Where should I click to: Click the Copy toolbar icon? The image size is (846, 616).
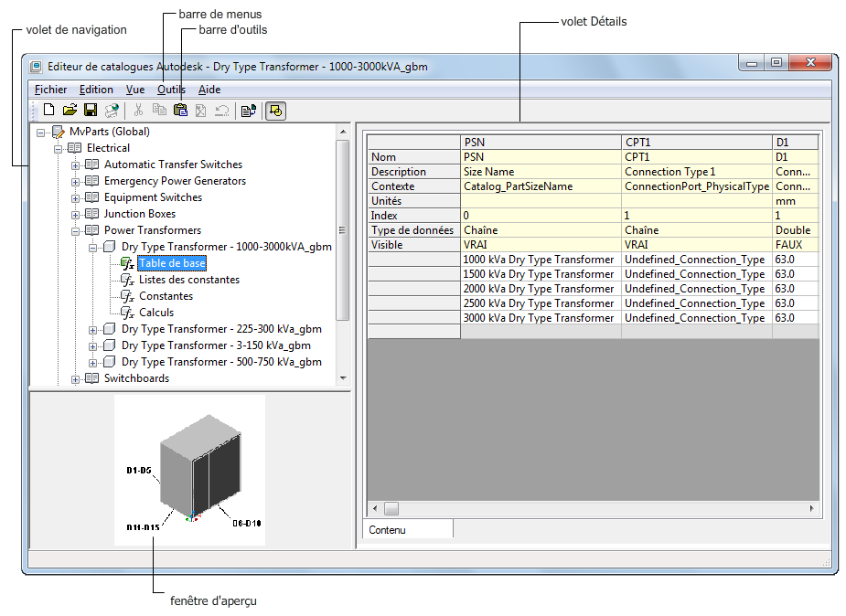point(159,110)
